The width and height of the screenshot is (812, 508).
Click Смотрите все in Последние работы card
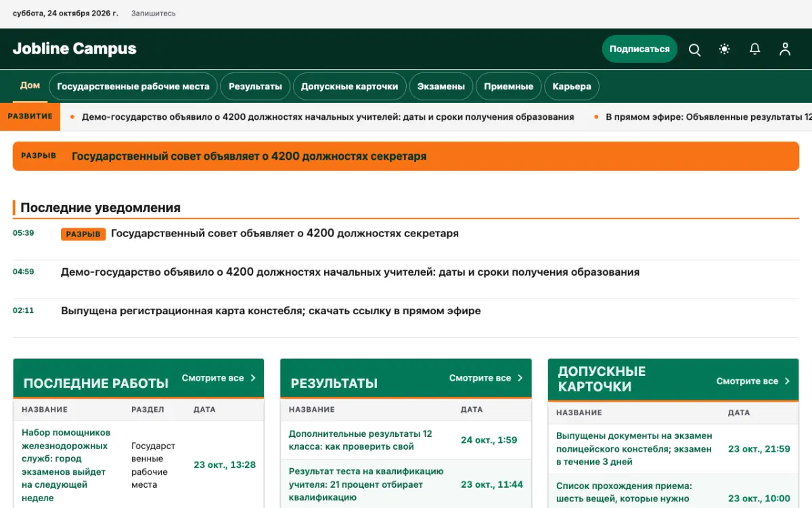tap(212, 378)
